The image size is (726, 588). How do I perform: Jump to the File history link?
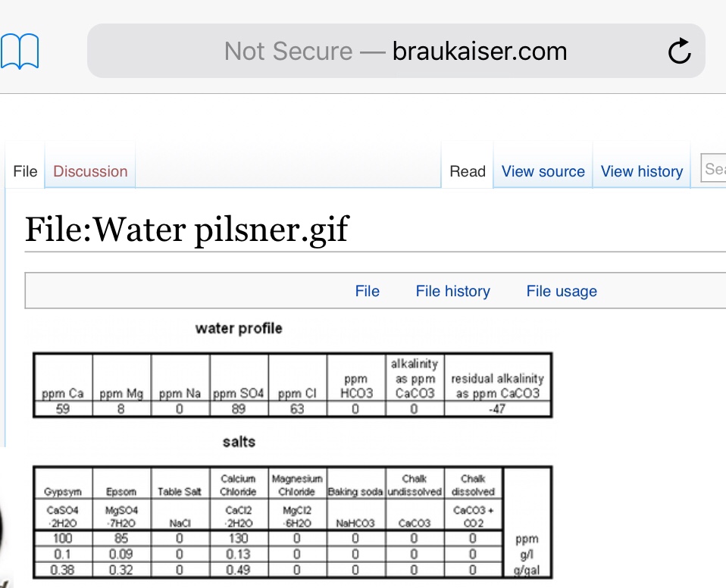coord(452,291)
